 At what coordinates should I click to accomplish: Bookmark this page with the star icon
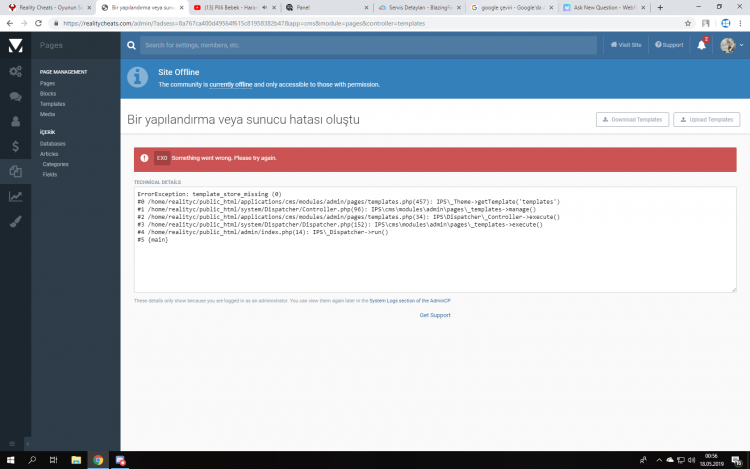pos(687,22)
